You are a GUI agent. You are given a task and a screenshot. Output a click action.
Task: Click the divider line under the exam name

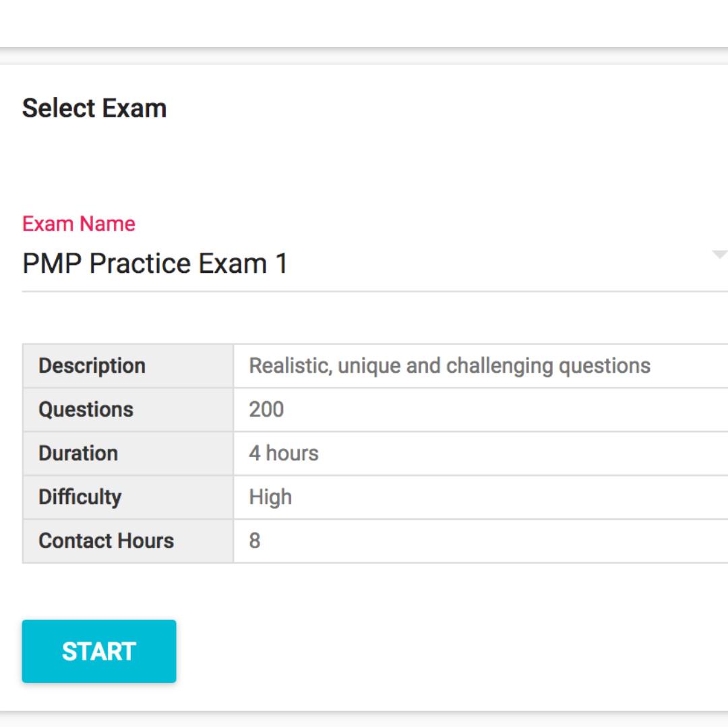coord(364,290)
